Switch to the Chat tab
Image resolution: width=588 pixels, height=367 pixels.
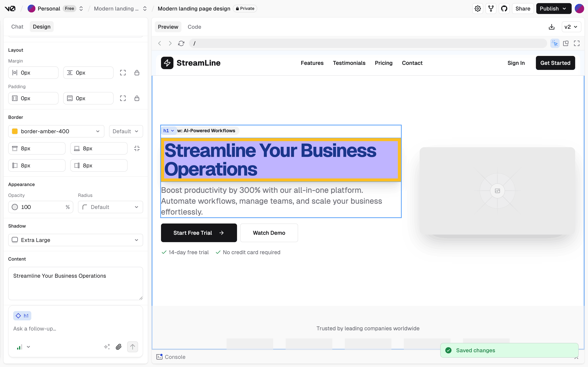coord(17,27)
